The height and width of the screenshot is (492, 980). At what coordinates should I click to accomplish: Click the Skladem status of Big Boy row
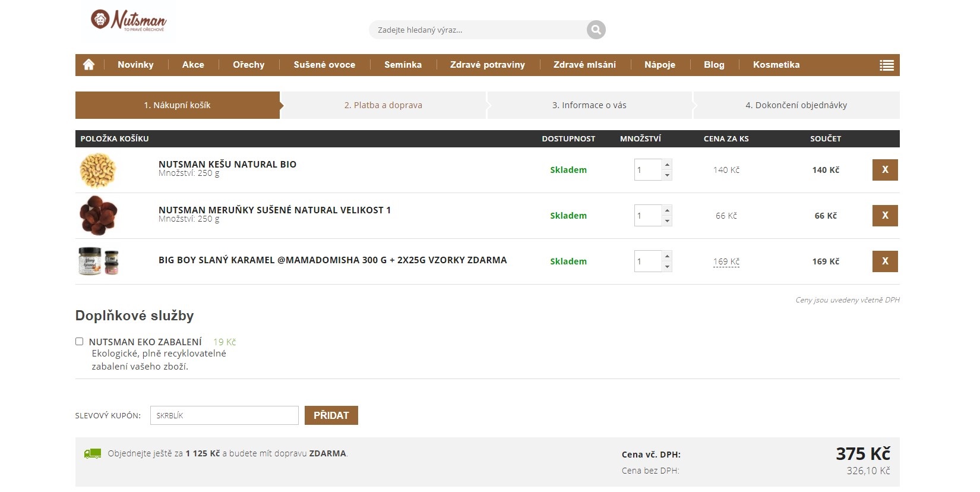[x=568, y=261]
